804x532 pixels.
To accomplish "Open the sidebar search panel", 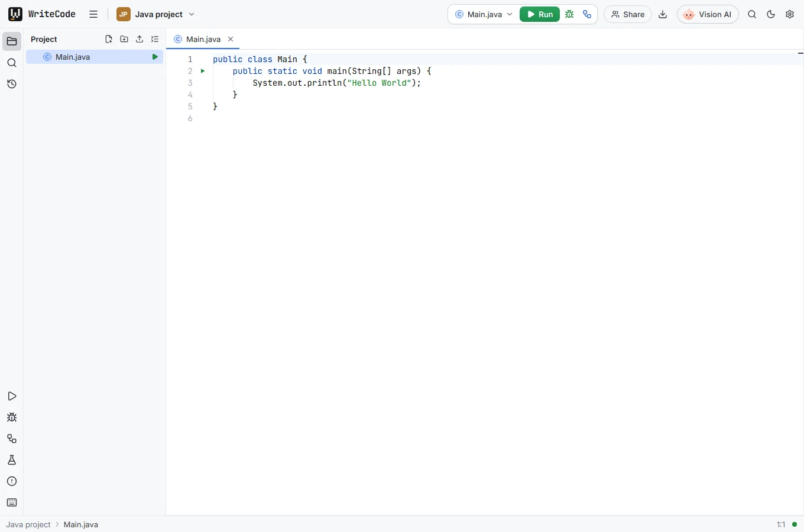I will click(x=12, y=63).
